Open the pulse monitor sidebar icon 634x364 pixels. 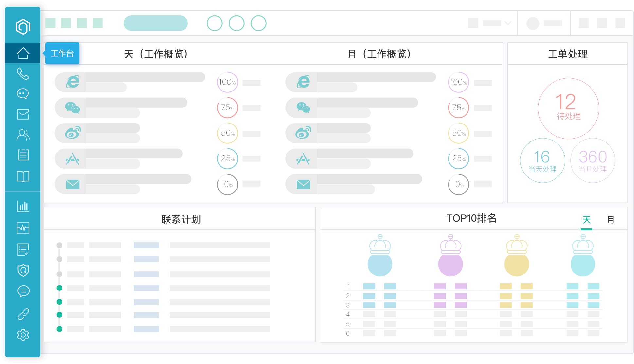click(23, 228)
